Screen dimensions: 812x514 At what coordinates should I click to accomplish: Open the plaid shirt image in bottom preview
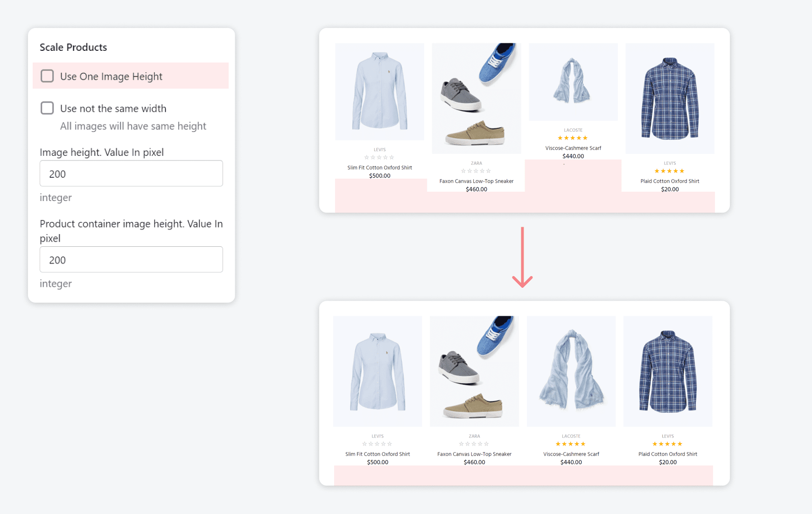point(668,371)
